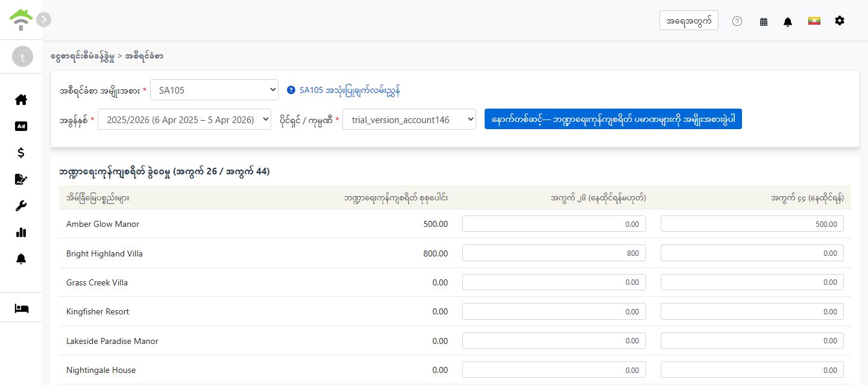Screen dimensions: 868x385
Task: Select the Bright Highland Villa property name
Action: [x=104, y=253]
